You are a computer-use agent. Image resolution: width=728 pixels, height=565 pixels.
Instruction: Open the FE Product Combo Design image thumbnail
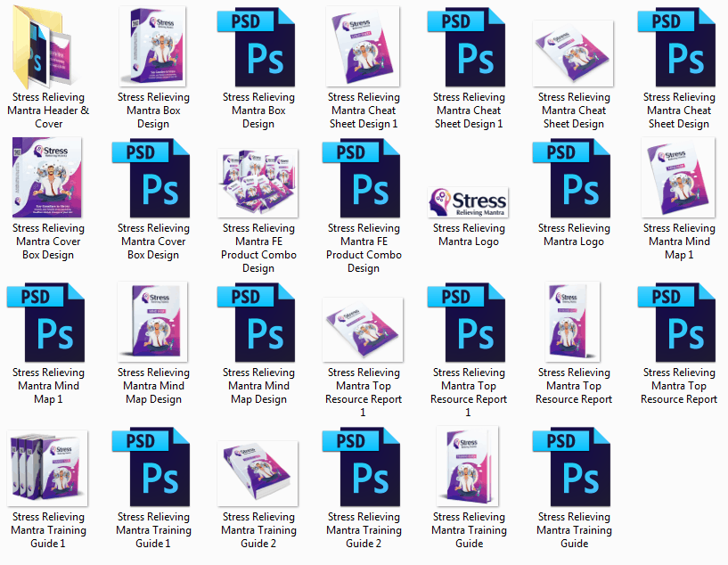pos(258,183)
